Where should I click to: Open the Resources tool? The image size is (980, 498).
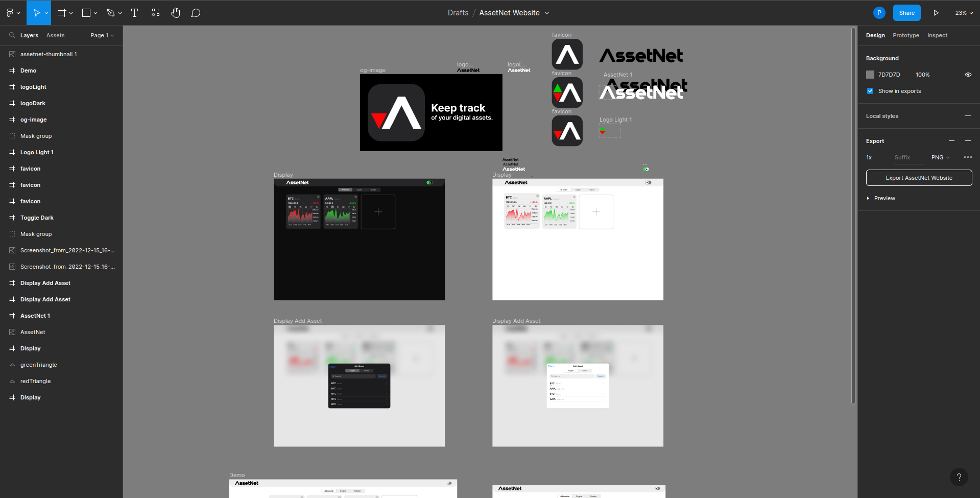pyautogui.click(x=156, y=13)
